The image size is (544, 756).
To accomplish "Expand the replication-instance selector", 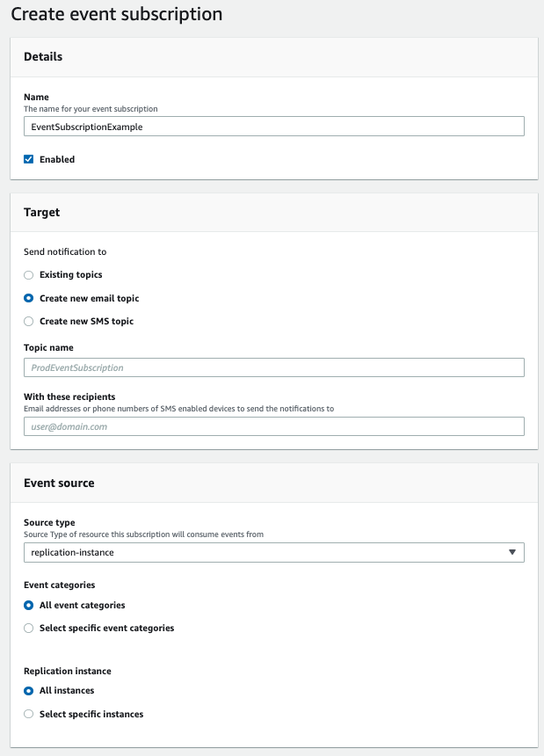I will pos(272,552).
